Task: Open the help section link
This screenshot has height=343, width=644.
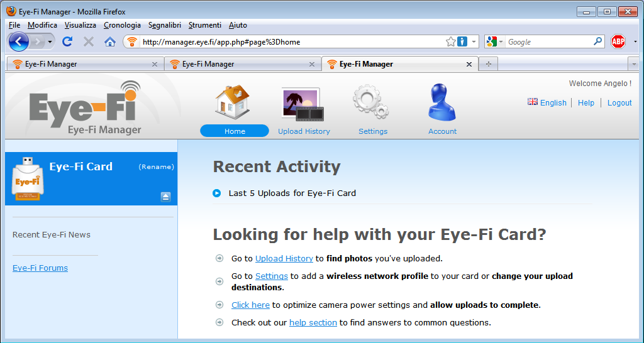Action: point(313,322)
